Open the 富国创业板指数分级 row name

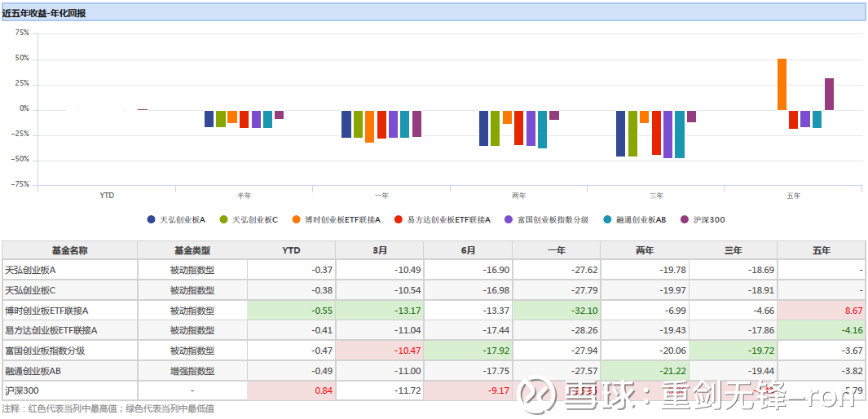45,351
